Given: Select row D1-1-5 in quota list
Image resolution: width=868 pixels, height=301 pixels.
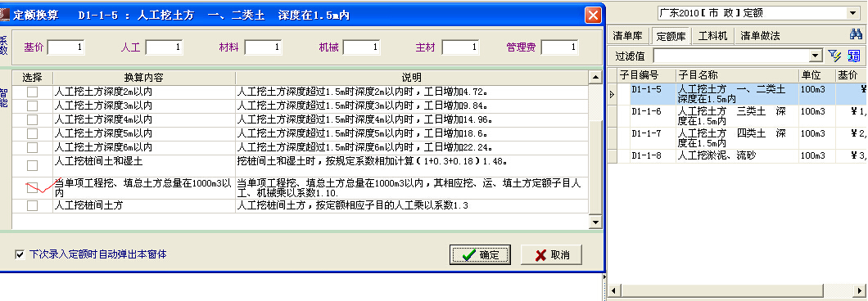Looking at the screenshot, I should [x=742, y=94].
